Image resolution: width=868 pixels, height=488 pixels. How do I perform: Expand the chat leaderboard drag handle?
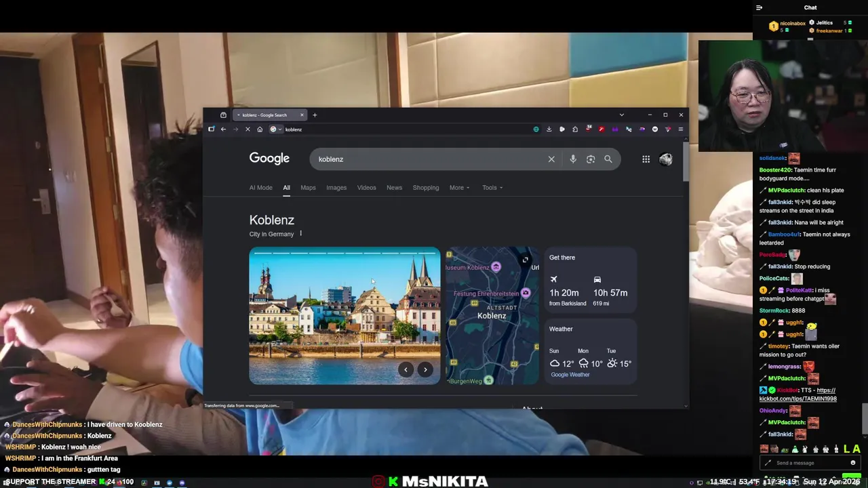(x=810, y=39)
